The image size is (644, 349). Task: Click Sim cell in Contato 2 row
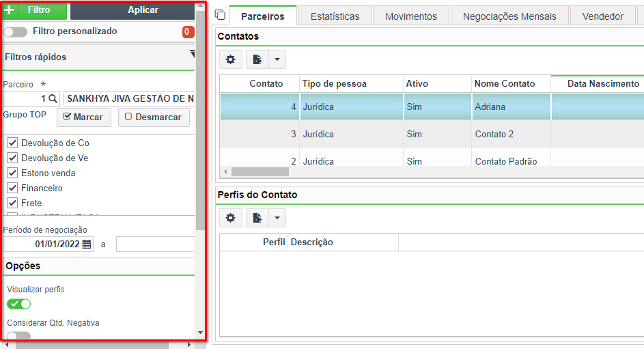pos(438,134)
